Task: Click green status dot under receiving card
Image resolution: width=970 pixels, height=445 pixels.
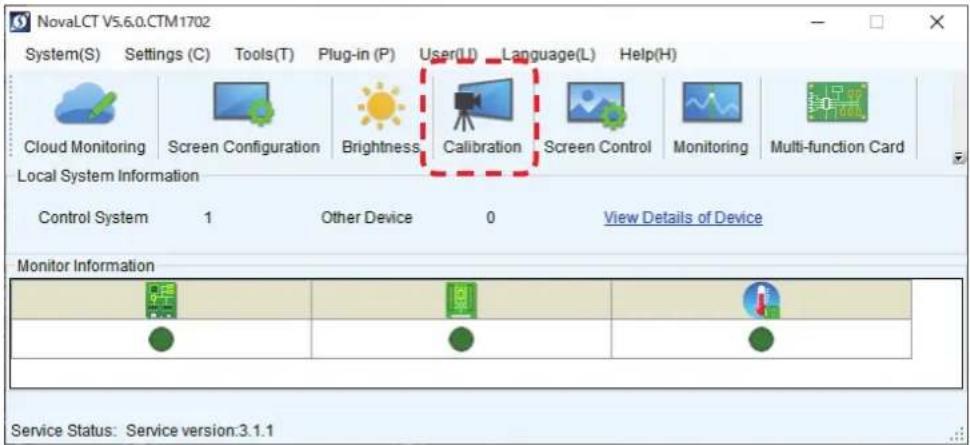Action: [461, 339]
